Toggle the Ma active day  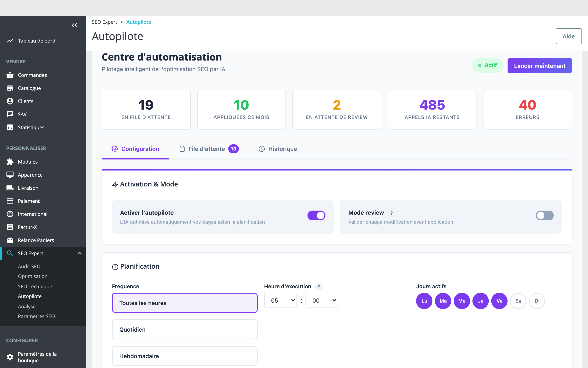(443, 301)
